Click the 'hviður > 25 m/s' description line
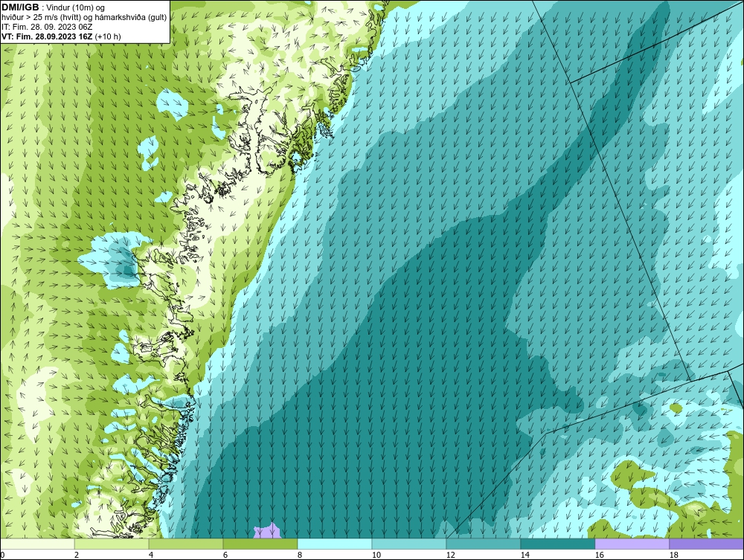This screenshot has height=560, width=744. point(84,18)
